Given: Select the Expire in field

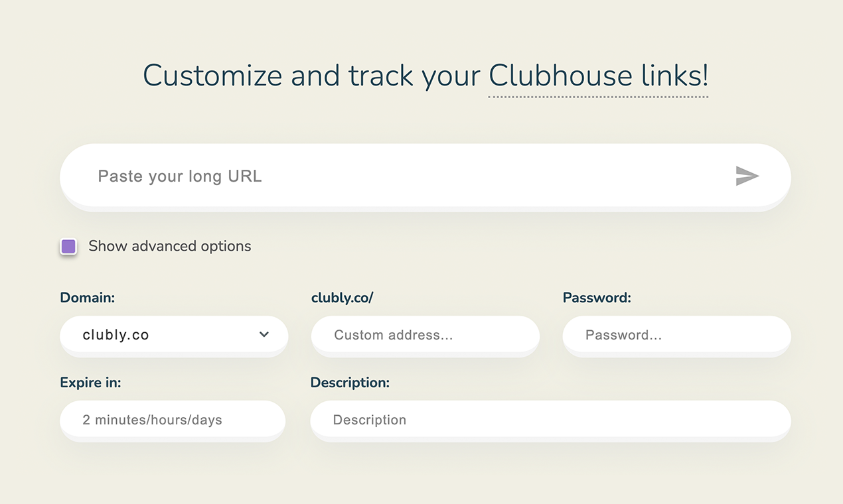Looking at the screenshot, I should point(173,420).
